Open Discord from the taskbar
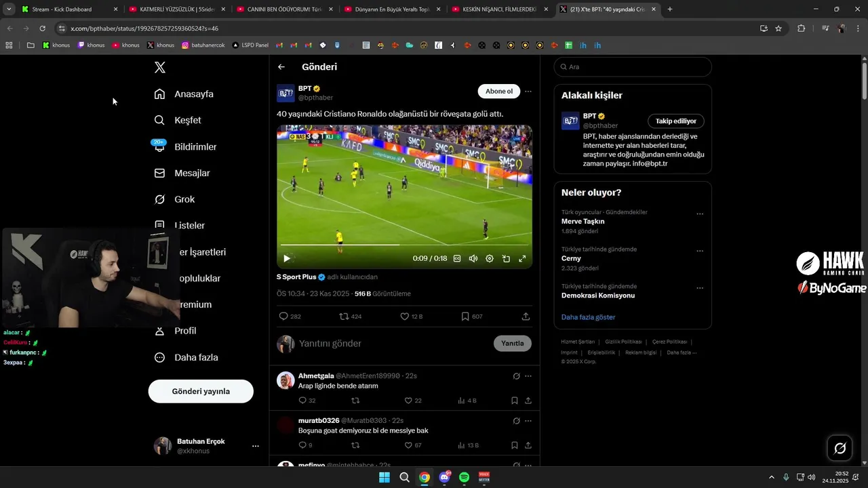868x488 pixels. (444, 477)
